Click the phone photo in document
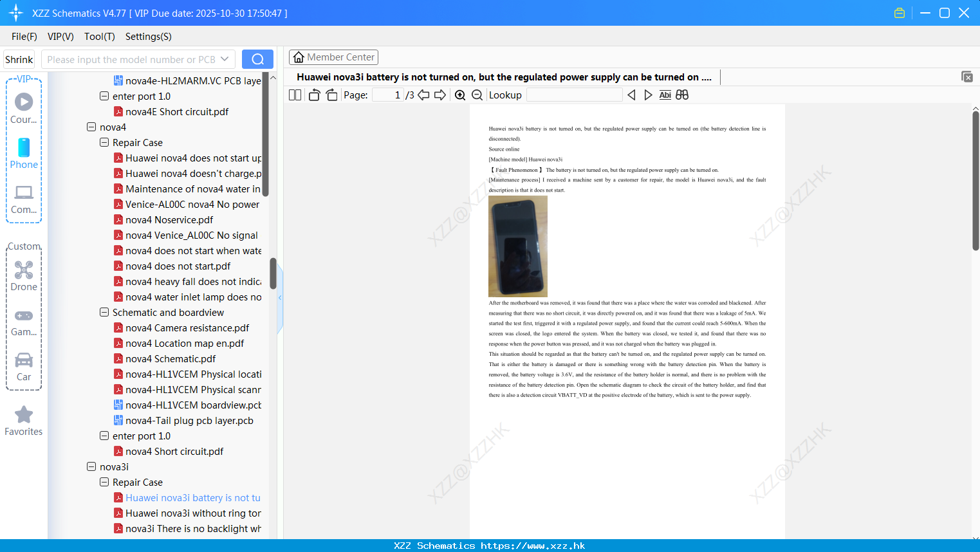This screenshot has height=552, width=980. (518, 246)
